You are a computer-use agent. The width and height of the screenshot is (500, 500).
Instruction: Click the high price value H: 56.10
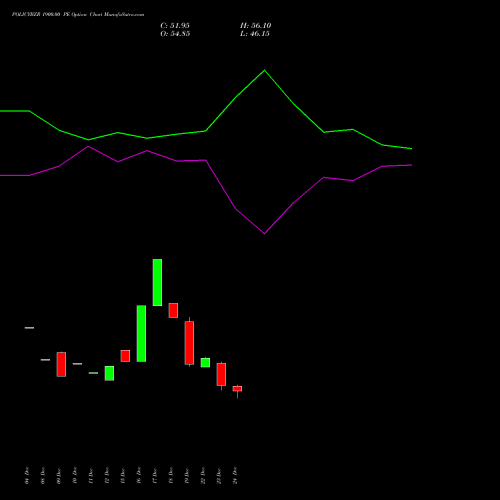pos(255,26)
